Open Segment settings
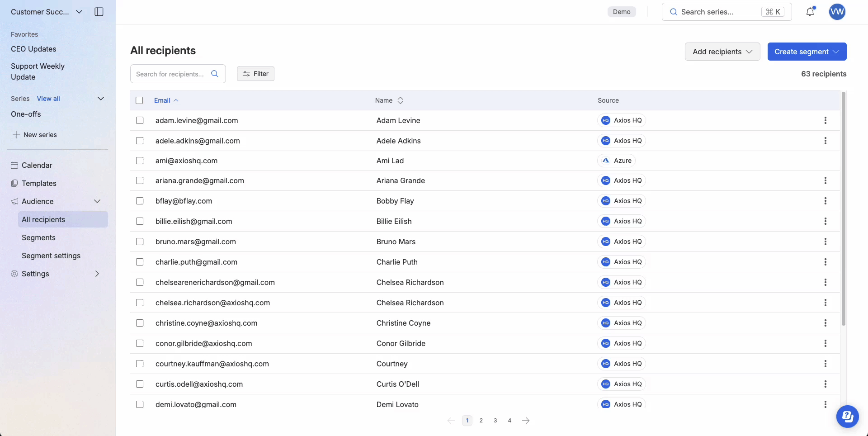The width and height of the screenshot is (868, 436). [51, 256]
